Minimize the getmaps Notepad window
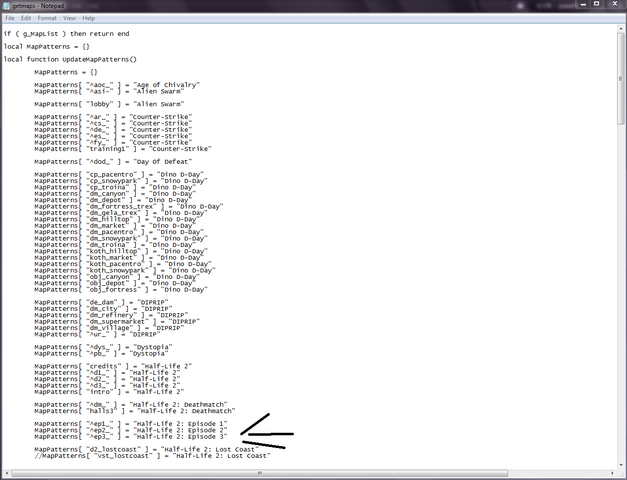 (x=583, y=4)
